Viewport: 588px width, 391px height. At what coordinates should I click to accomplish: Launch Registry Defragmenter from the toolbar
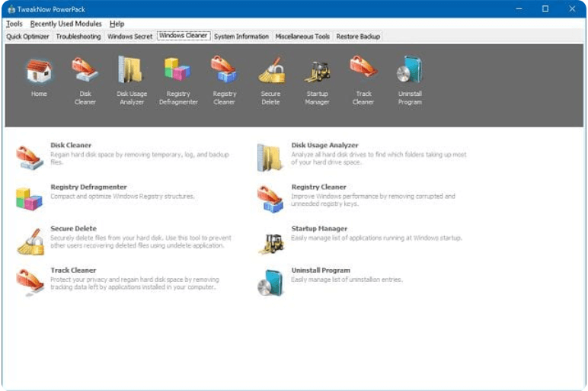click(177, 72)
